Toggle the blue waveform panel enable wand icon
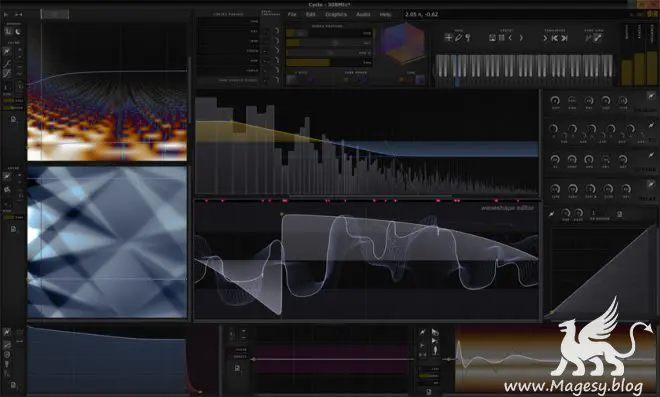Screen dimensions: 660x397 [7, 176]
